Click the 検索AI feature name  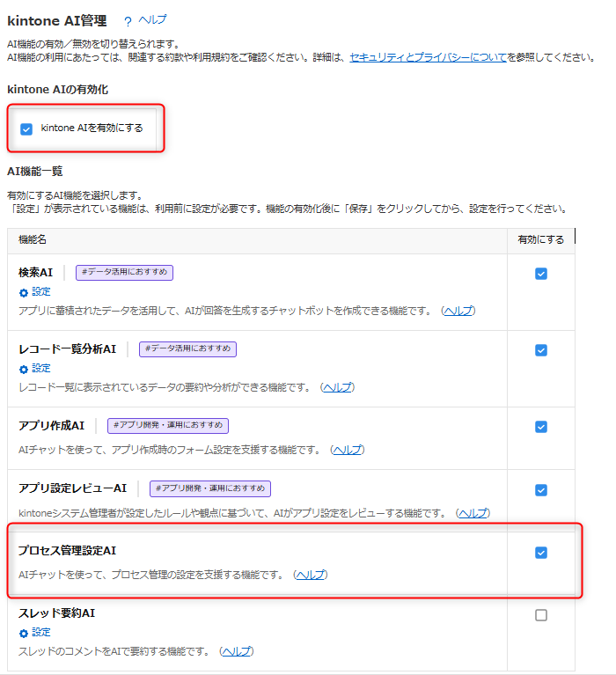(35, 273)
